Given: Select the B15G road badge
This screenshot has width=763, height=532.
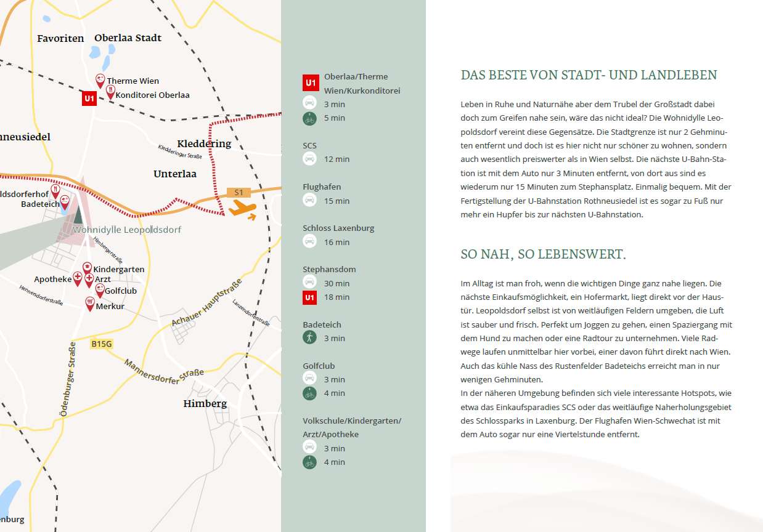Looking at the screenshot, I should [101, 344].
